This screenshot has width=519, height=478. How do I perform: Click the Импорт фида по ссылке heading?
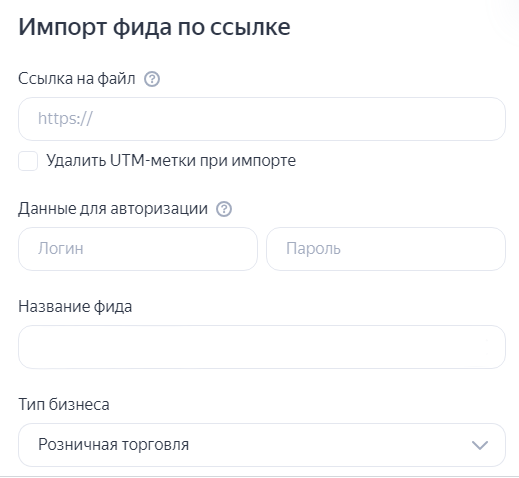pos(154,27)
